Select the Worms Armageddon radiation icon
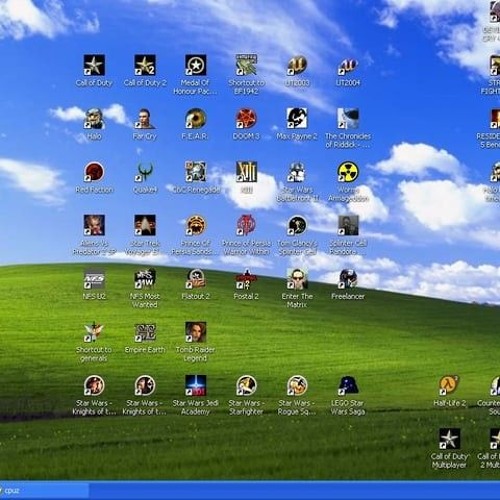The width and height of the screenshot is (500, 500). tap(348, 172)
